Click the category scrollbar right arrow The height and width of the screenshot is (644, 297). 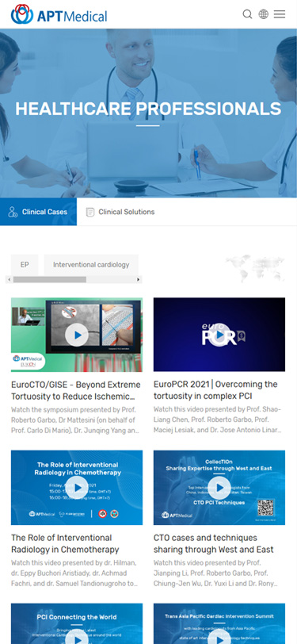pyautogui.click(x=139, y=280)
